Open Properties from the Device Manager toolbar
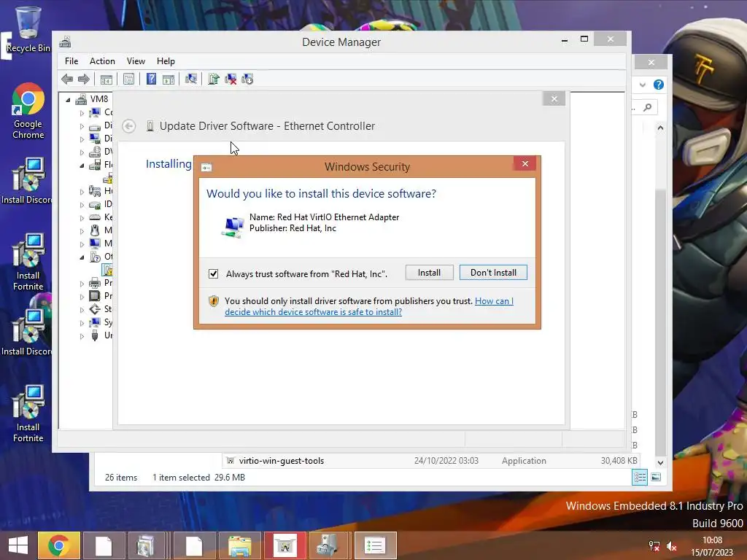The image size is (747, 560). point(128,79)
